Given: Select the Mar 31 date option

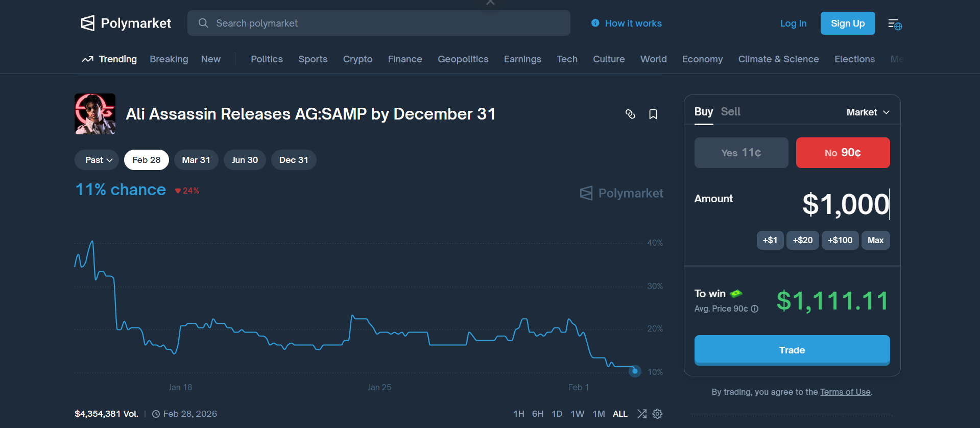Looking at the screenshot, I should [196, 160].
